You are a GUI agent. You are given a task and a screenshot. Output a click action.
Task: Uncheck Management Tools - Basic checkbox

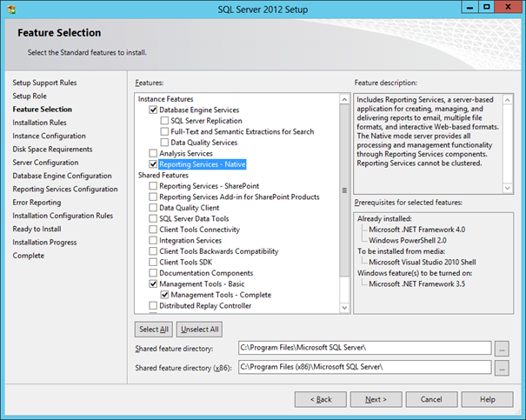[x=153, y=283]
